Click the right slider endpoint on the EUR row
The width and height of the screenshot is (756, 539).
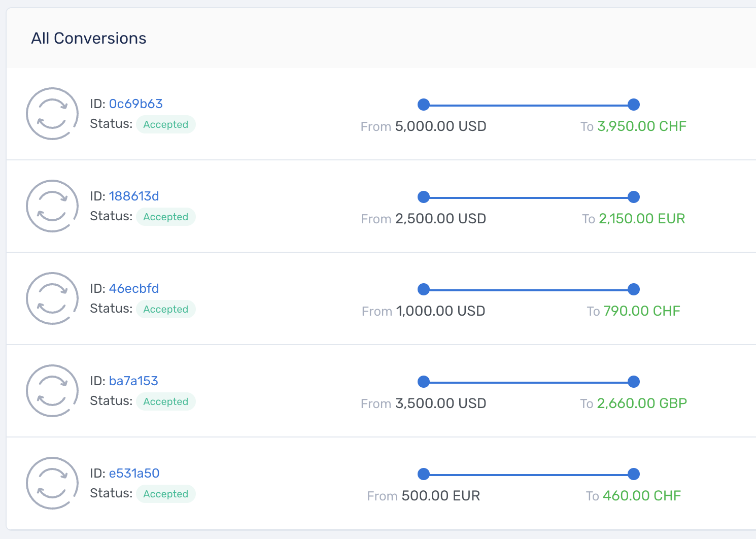pyautogui.click(x=633, y=474)
